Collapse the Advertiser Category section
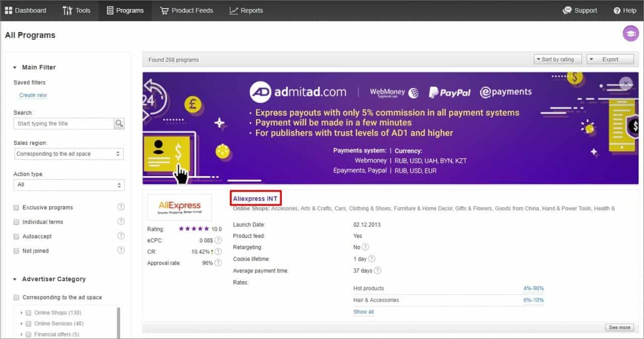 point(15,279)
